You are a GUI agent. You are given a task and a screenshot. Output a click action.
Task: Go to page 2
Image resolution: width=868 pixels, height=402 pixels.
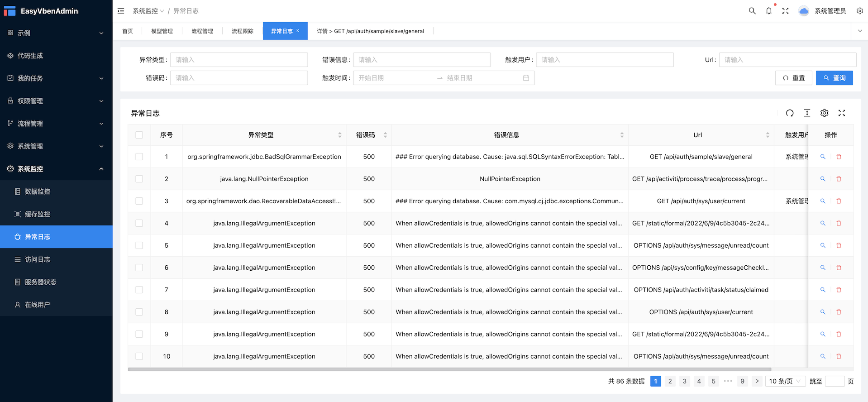pos(670,381)
